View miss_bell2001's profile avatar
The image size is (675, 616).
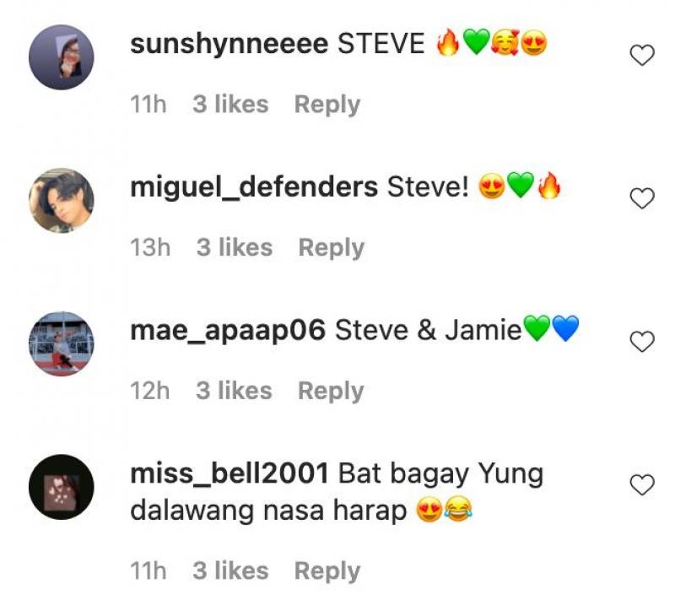click(61, 487)
